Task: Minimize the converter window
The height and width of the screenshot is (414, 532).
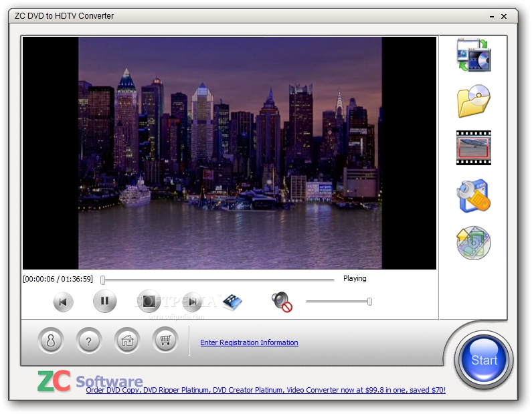Action: click(x=492, y=16)
